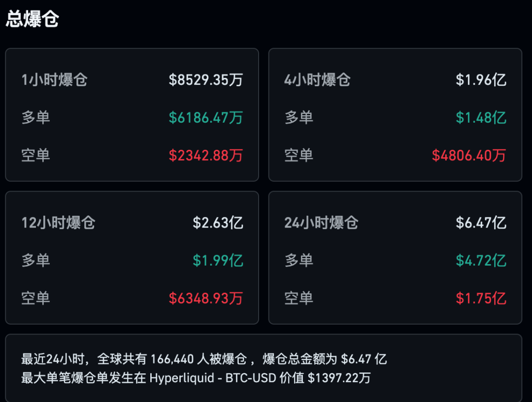Click the $6.47亿 value in 24小时 card

481,223
